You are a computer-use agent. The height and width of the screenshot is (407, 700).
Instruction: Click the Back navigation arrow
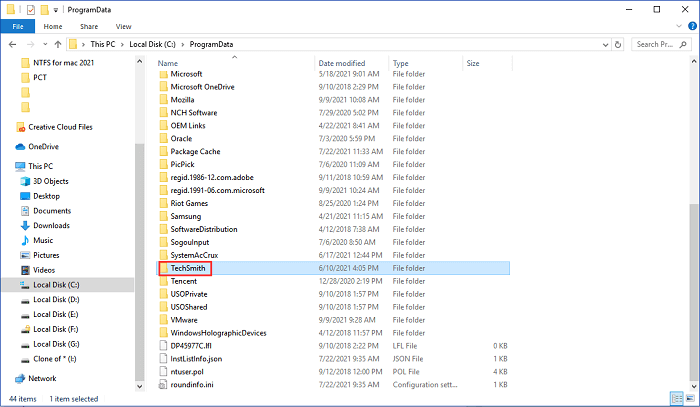[11, 44]
